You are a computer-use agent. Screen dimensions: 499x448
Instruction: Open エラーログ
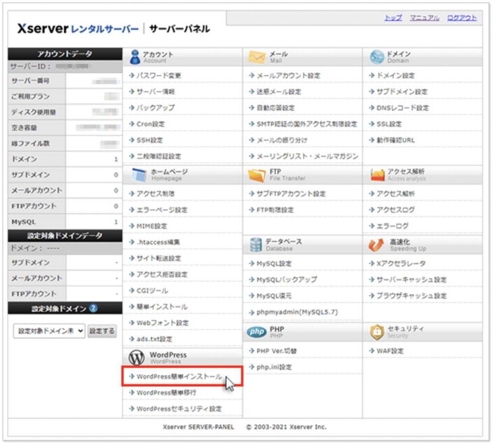(x=392, y=226)
